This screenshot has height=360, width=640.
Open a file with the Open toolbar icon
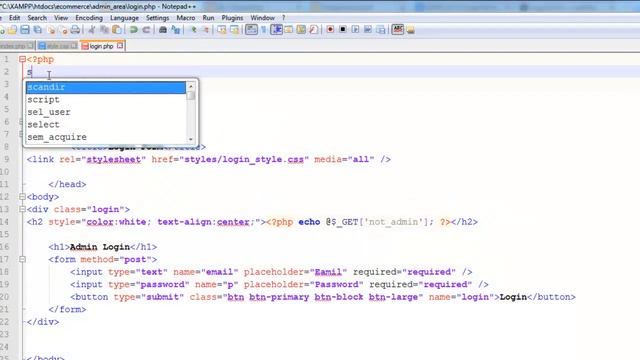[x=12, y=29]
